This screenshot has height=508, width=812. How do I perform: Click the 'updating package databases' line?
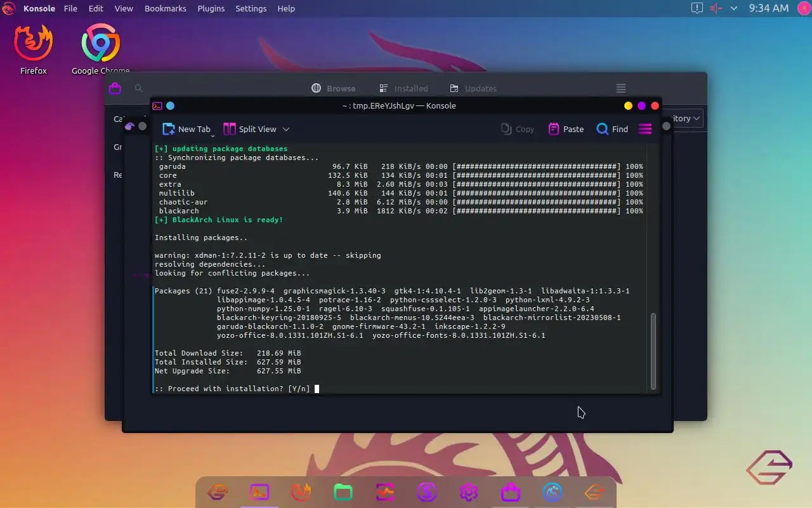[221, 149]
